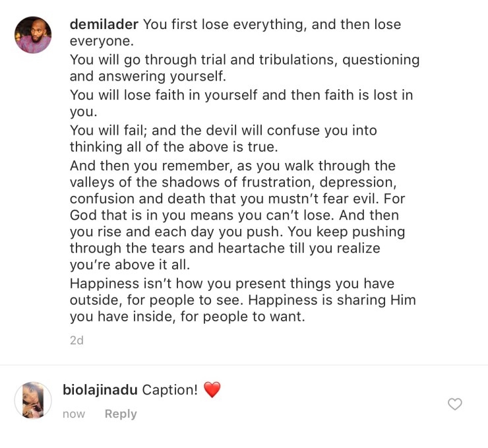The image size is (488, 448).
Task: Go to the demilader username profile
Action: pos(104,25)
